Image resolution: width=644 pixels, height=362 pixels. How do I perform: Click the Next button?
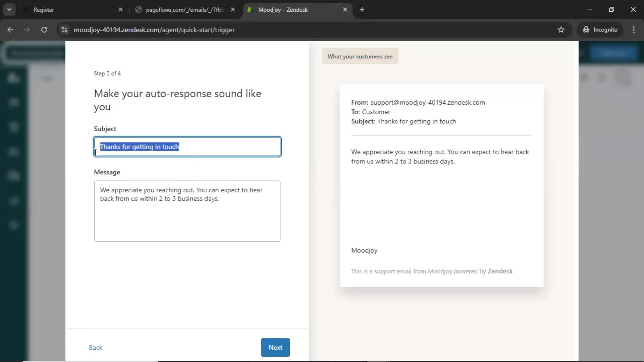(x=275, y=347)
